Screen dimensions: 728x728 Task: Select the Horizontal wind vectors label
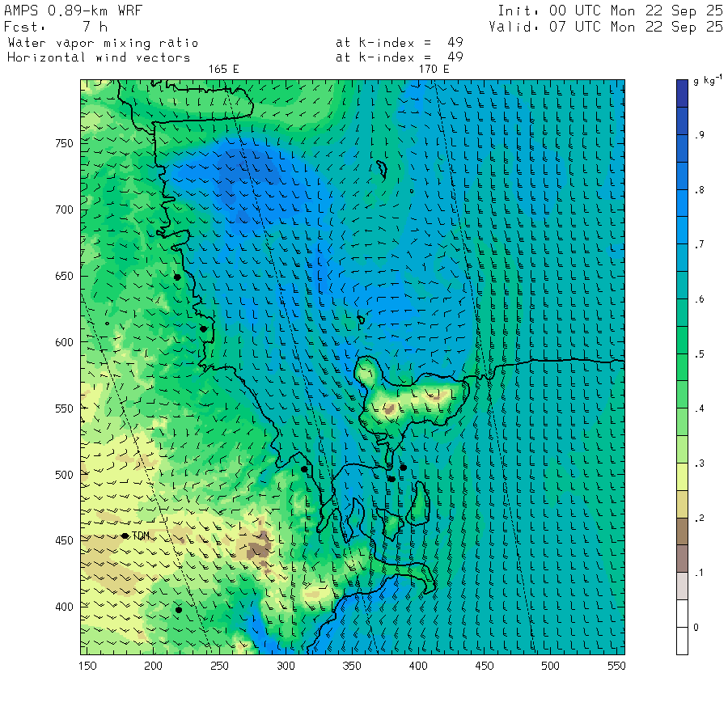pos(99,57)
